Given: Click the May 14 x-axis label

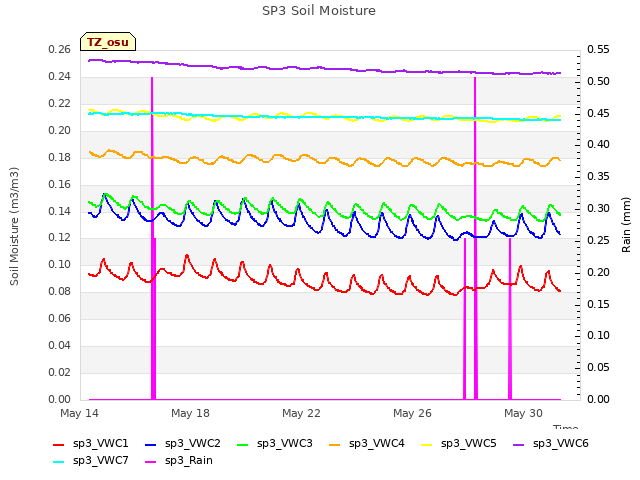Looking at the screenshot, I should [x=79, y=413].
